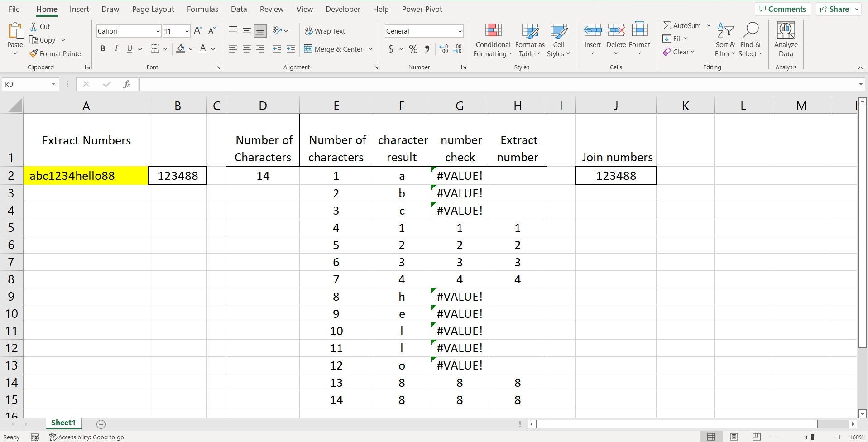Open Sort & Filter menu
Image resolution: width=868 pixels, height=442 pixels.
coord(725,40)
